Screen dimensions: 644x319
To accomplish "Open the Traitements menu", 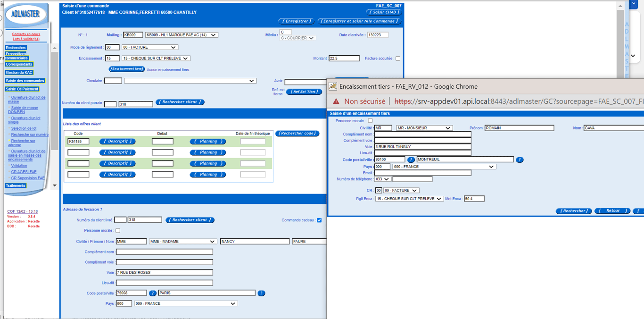I will [x=16, y=186].
